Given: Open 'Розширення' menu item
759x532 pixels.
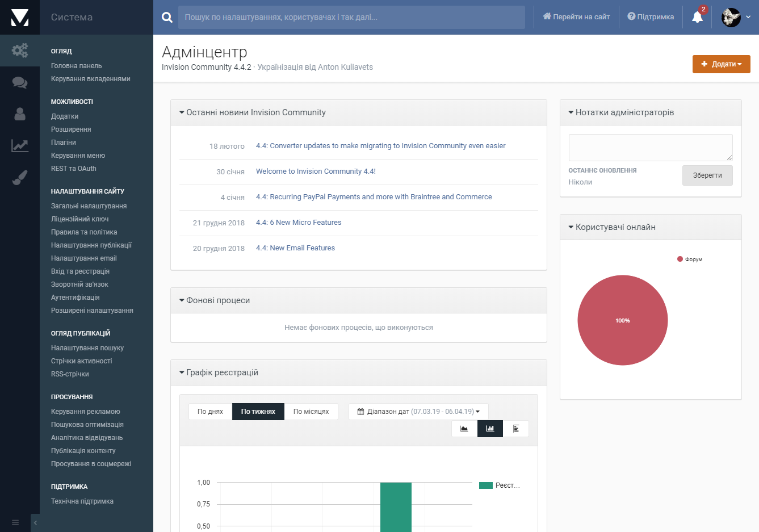Looking at the screenshot, I should [x=71, y=129].
